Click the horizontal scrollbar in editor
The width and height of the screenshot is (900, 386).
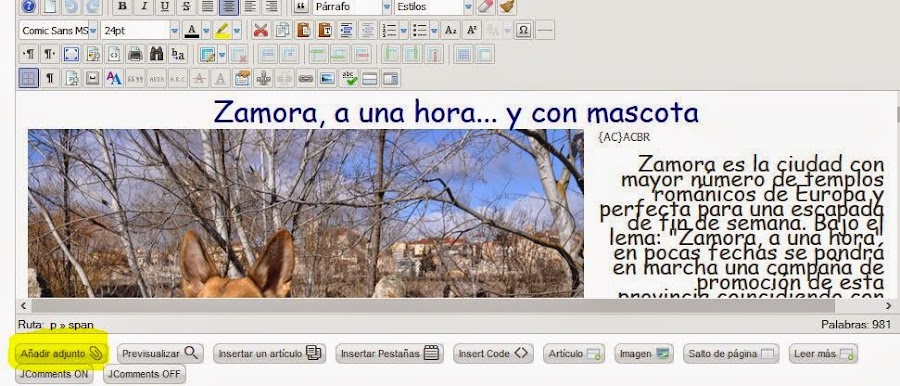tap(433, 306)
